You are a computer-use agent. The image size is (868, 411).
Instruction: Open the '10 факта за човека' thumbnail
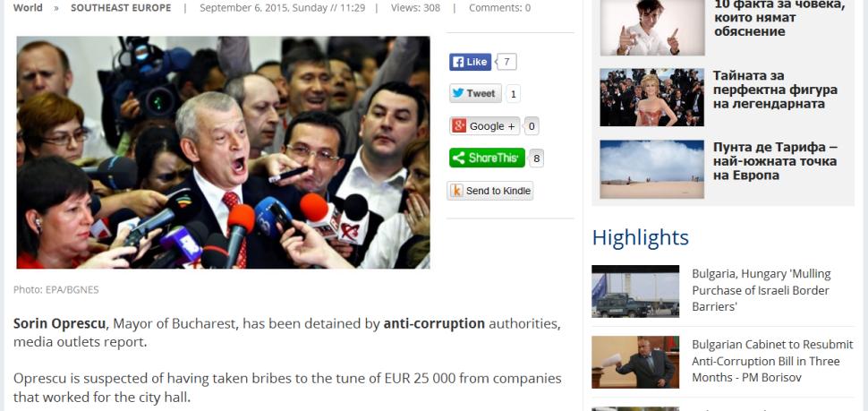[652, 28]
